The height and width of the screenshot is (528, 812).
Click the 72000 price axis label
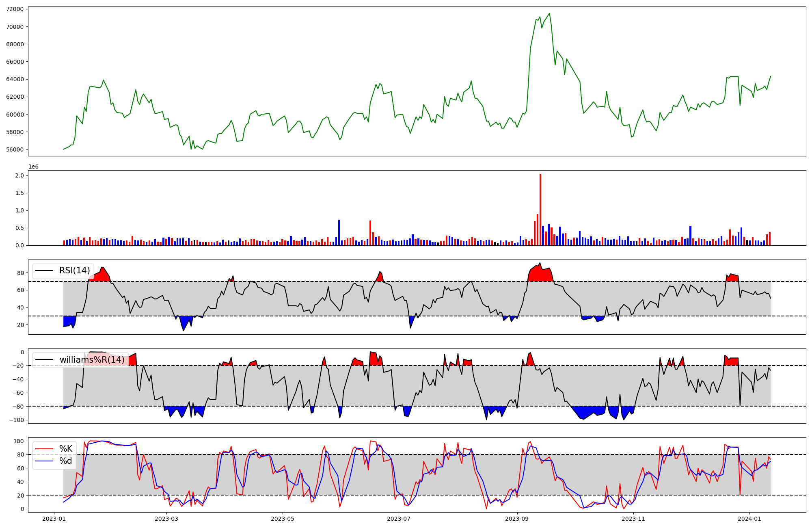pos(15,9)
